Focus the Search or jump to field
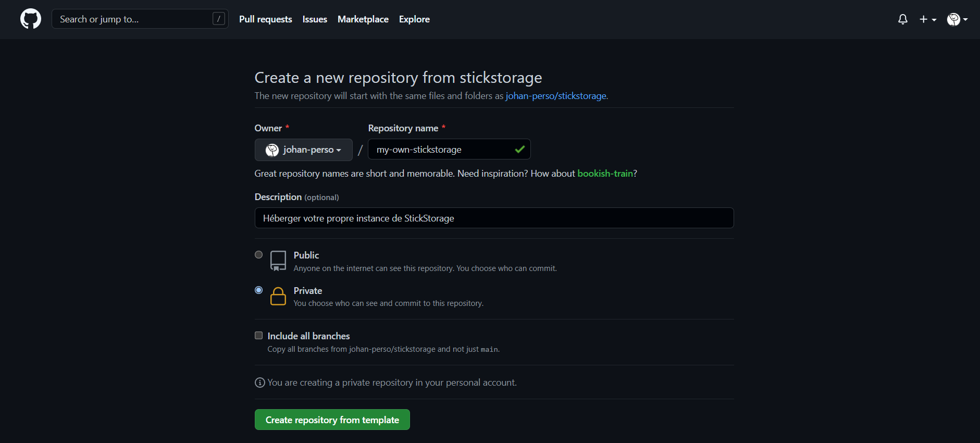Image resolution: width=980 pixels, height=443 pixels. point(140,19)
